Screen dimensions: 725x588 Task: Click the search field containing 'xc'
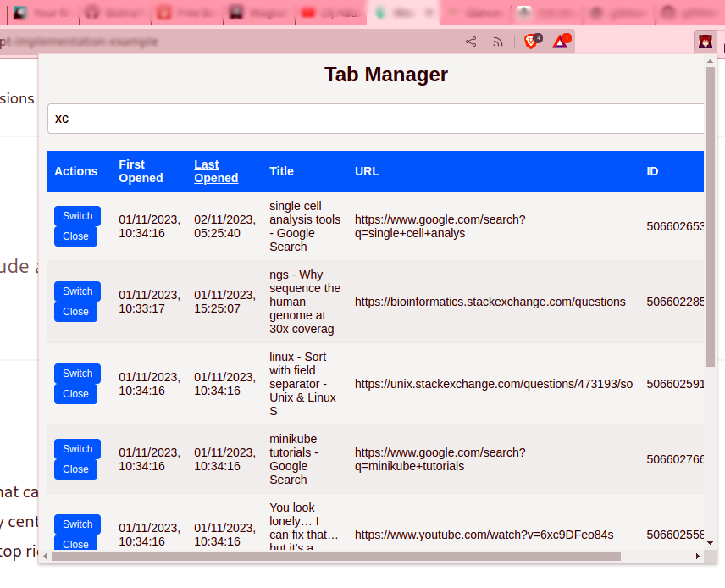[375, 119]
